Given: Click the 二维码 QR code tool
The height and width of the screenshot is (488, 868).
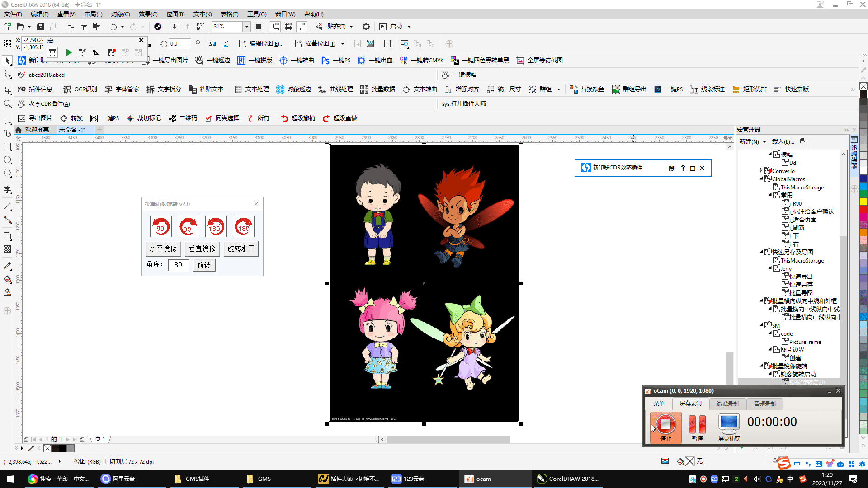Looking at the screenshot, I should click(x=183, y=118).
